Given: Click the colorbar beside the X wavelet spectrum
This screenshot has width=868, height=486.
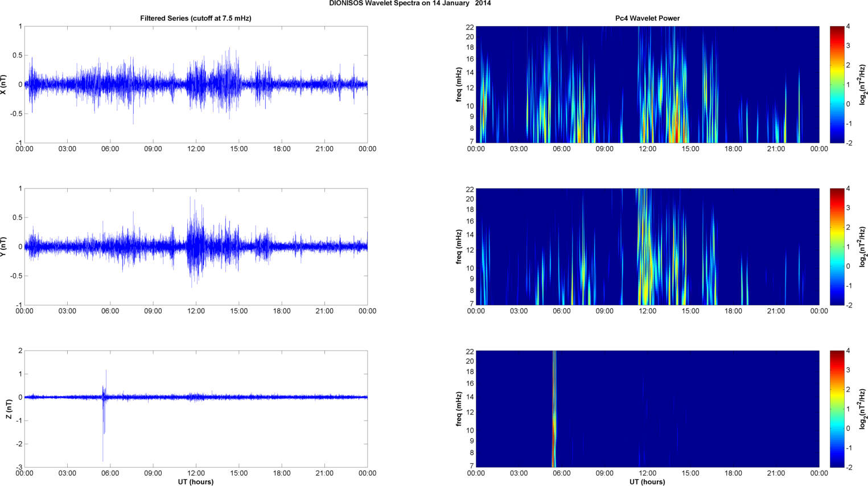Looking at the screenshot, I should 837,84.
